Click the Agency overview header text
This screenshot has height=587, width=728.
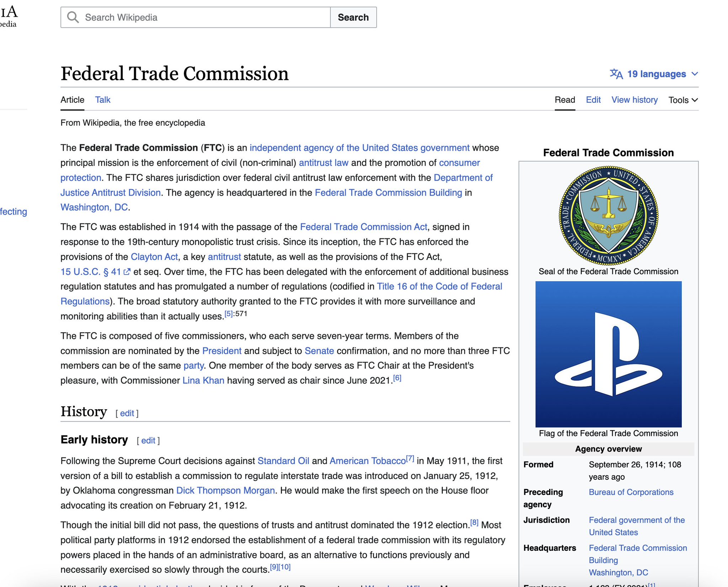pyautogui.click(x=609, y=449)
